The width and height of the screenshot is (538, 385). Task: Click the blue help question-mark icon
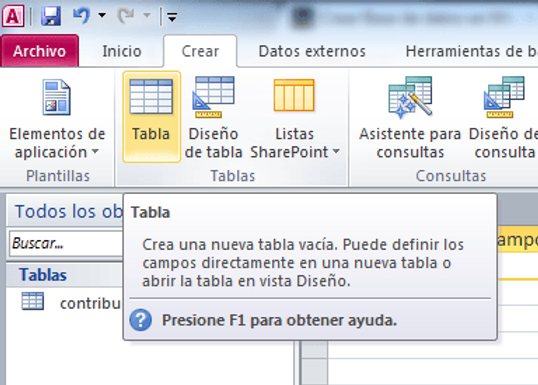(140, 320)
